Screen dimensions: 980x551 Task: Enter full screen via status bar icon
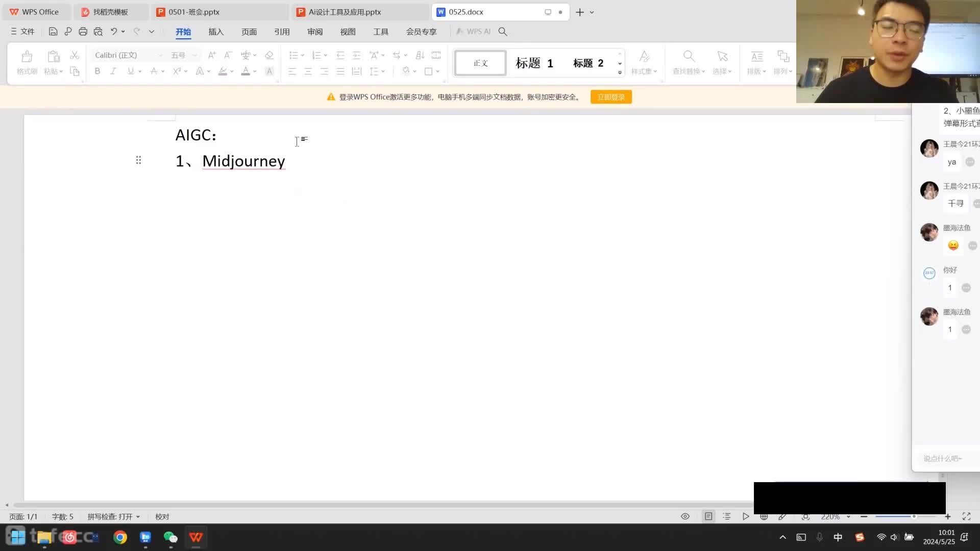966,516
